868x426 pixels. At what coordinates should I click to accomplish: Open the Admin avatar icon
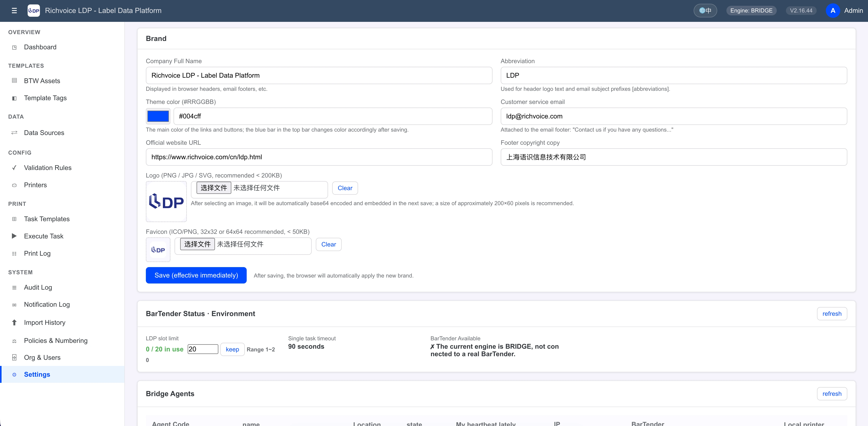833,10
